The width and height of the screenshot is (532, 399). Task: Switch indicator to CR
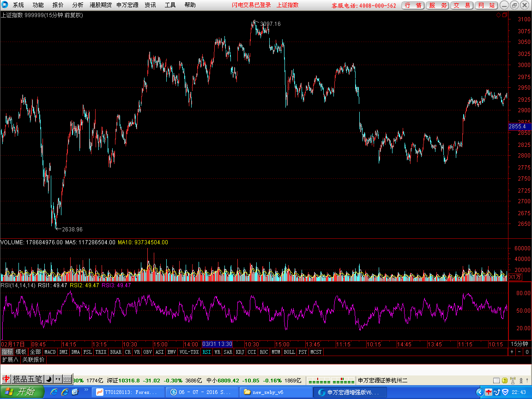(x=127, y=352)
